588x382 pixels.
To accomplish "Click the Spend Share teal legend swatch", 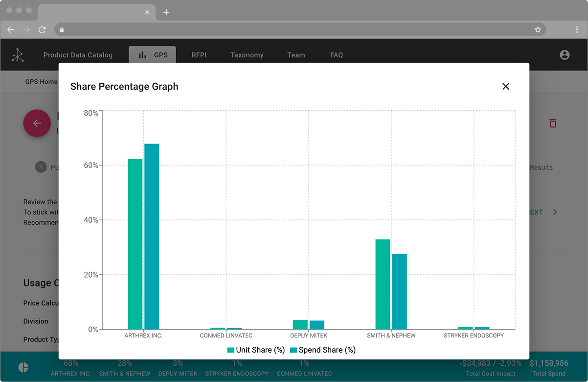I will tap(294, 350).
